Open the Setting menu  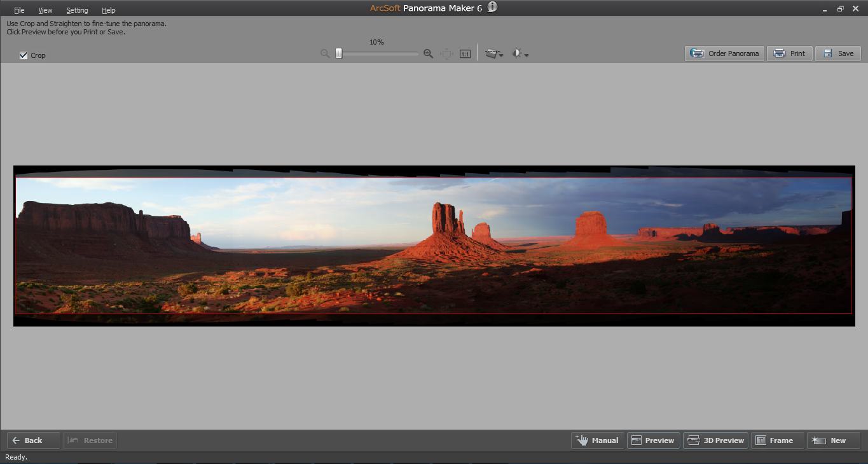[77, 10]
